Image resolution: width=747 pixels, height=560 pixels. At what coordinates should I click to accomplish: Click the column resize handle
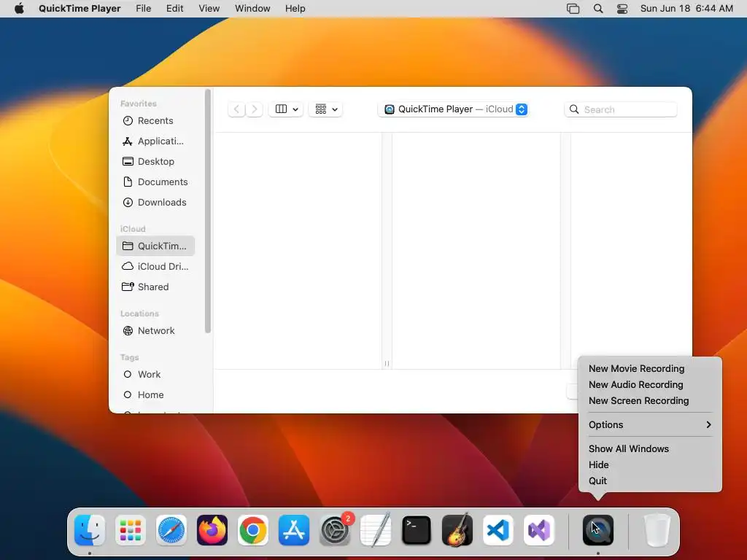coord(387,364)
